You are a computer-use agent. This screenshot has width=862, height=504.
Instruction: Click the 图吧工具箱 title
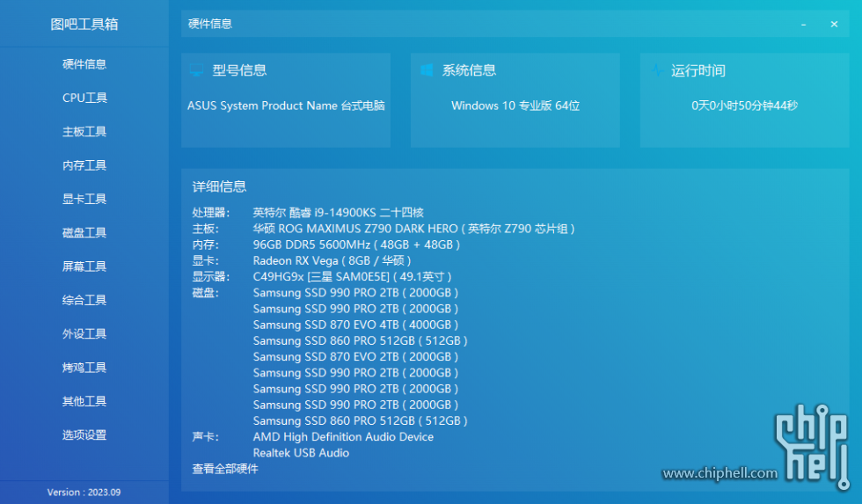pos(84,24)
